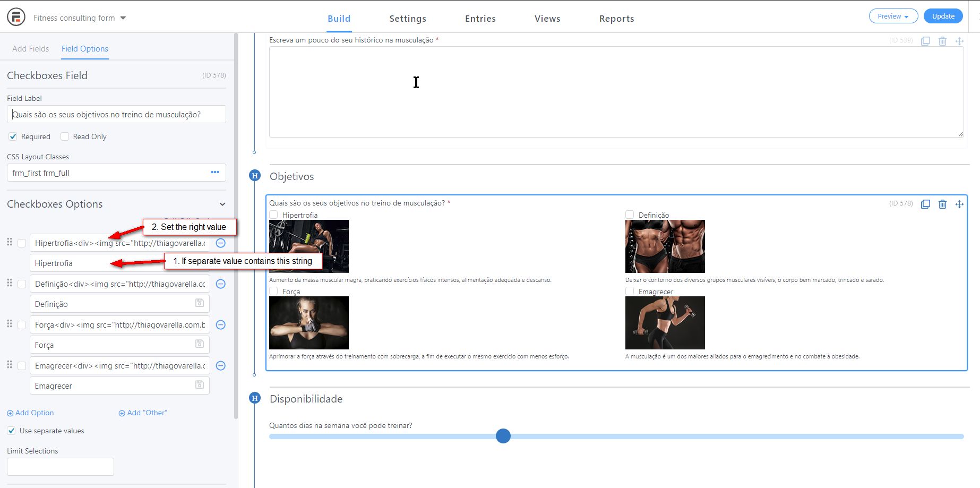The image size is (980, 488).
Task: Duplicate the histórico textarea field (ID 539)
Action: pyautogui.click(x=925, y=41)
